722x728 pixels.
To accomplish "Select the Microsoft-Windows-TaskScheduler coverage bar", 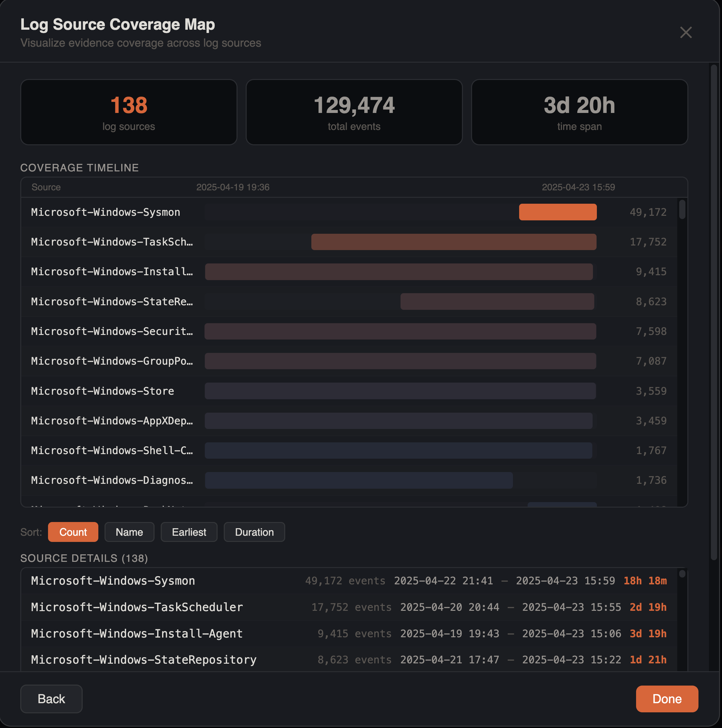I will pyautogui.click(x=453, y=242).
